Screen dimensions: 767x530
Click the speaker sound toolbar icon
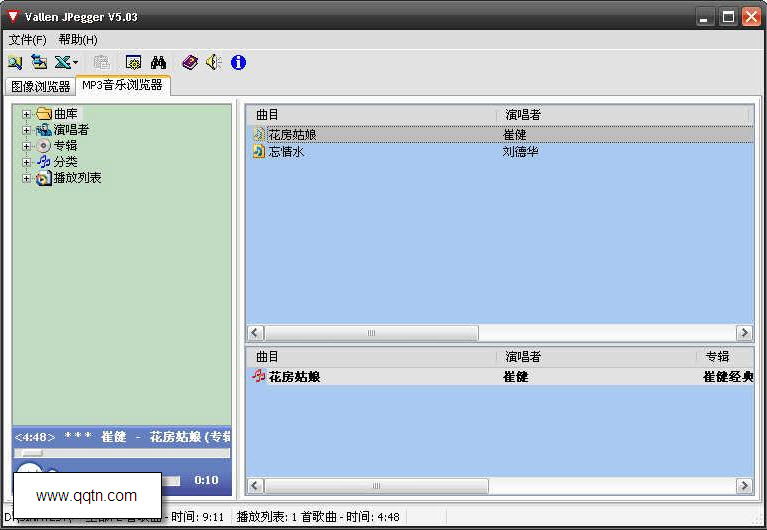[x=214, y=62]
